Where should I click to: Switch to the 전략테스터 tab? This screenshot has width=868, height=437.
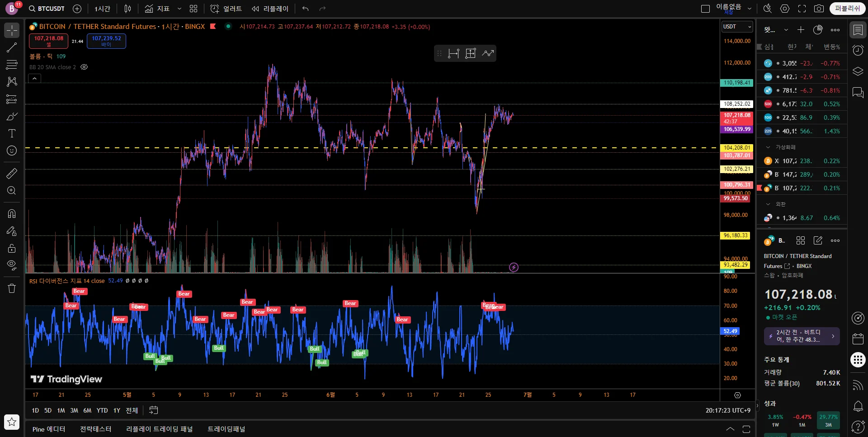tap(95, 429)
